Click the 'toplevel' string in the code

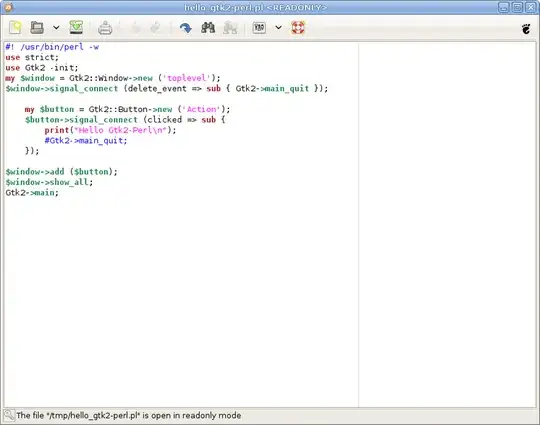pyautogui.click(x=187, y=78)
